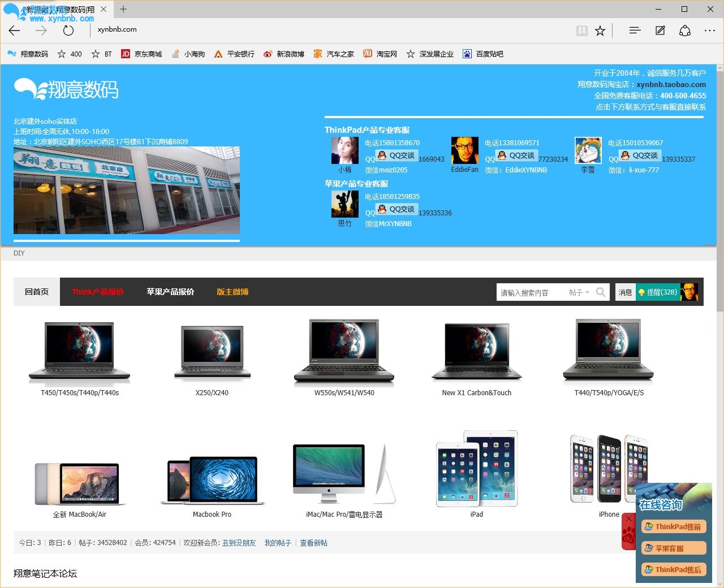Start QQ chat with 李雪
This screenshot has height=588, width=724.
[639, 155]
